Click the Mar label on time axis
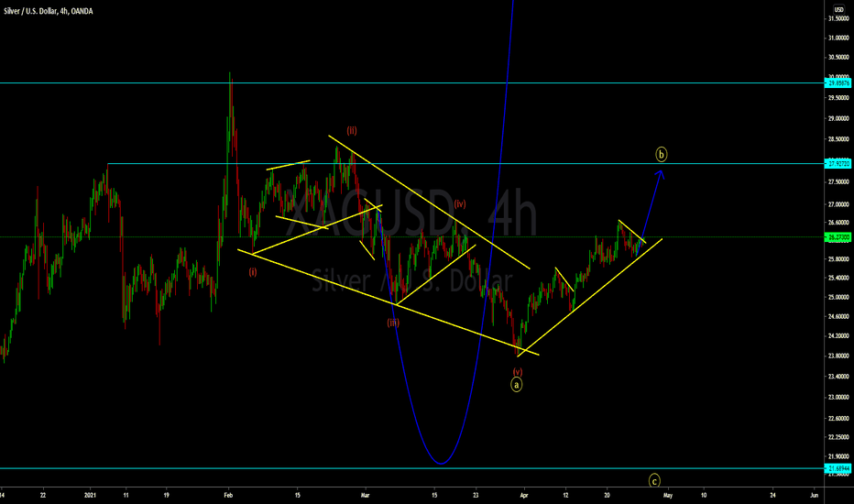The width and height of the screenshot is (854, 504). click(365, 495)
